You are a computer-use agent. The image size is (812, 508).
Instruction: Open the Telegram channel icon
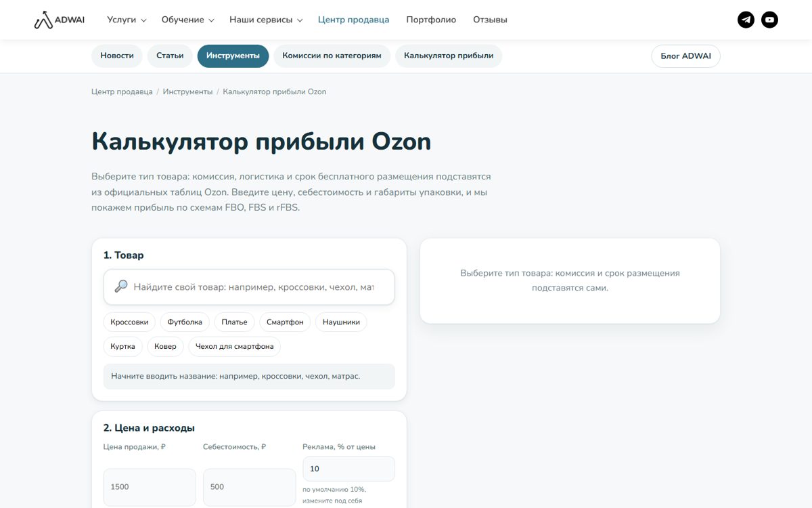[746, 20]
